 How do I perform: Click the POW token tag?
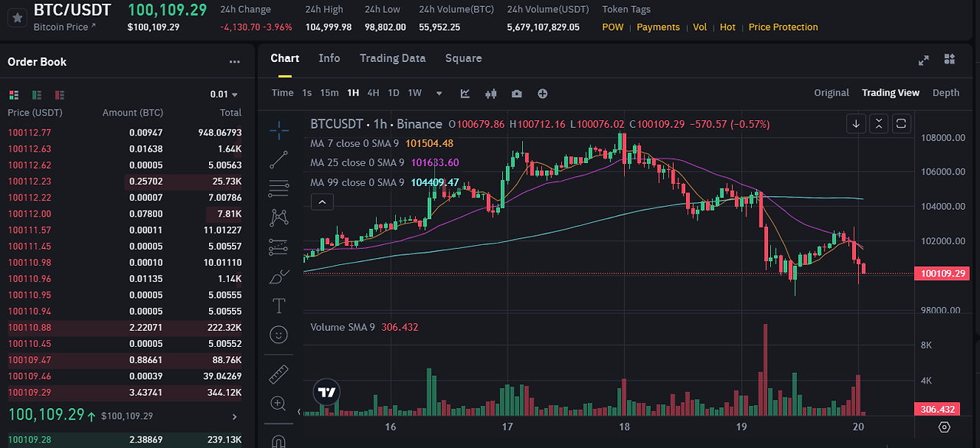pos(612,27)
